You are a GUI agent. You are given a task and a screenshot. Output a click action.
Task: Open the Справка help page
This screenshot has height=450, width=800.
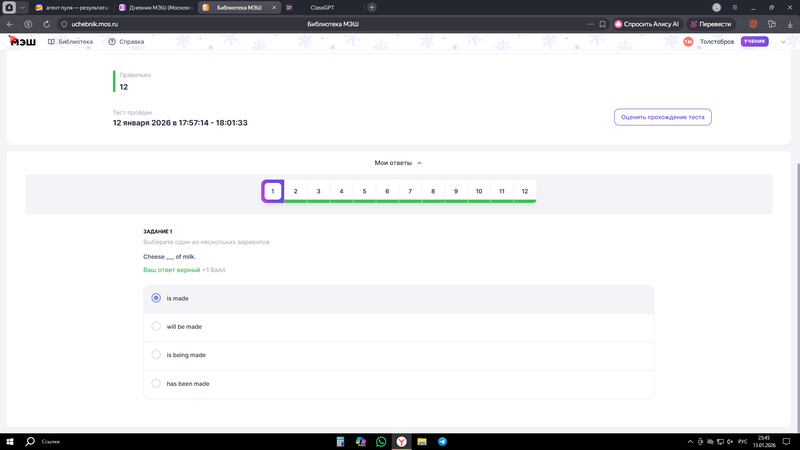click(126, 42)
